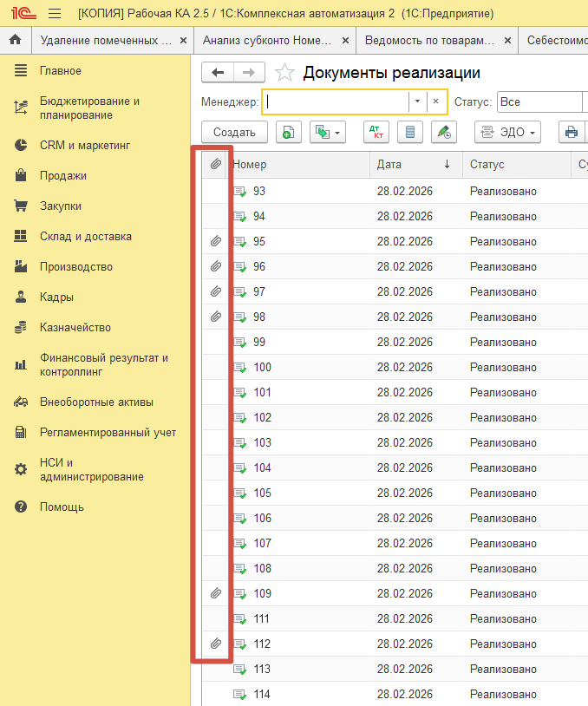
Task: Click the paperclip on document 109 row
Action: click(216, 593)
